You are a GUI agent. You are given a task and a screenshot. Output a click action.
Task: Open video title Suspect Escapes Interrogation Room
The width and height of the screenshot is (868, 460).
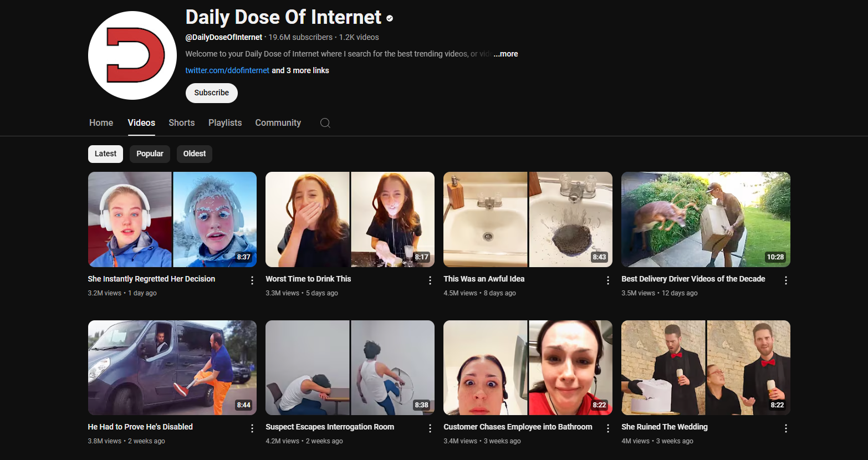click(330, 427)
